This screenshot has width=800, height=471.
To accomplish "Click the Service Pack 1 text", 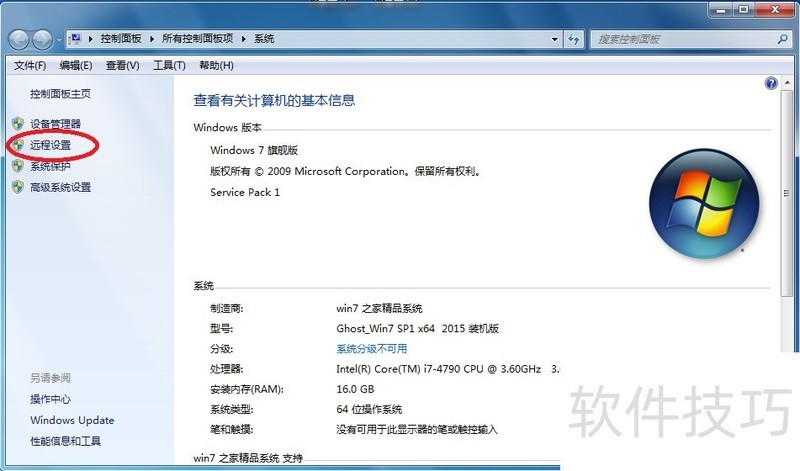I will coord(245,192).
